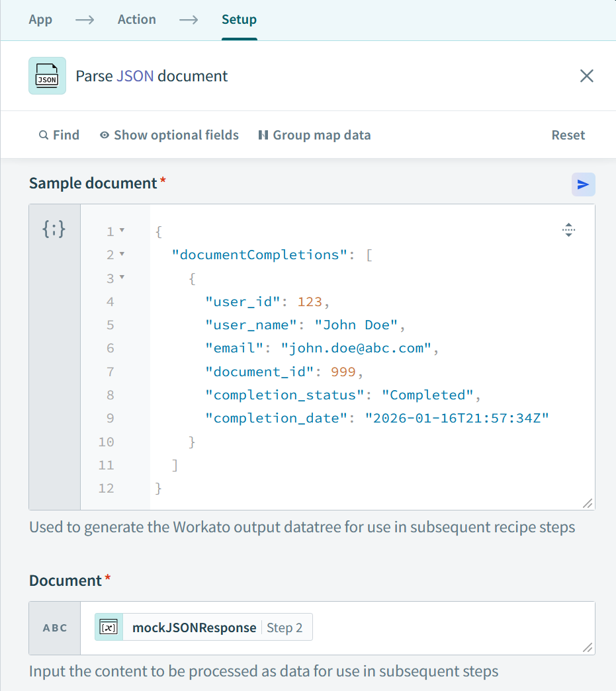This screenshot has height=691, width=616.
Task: Click the JSON link in the title
Action: point(135,76)
